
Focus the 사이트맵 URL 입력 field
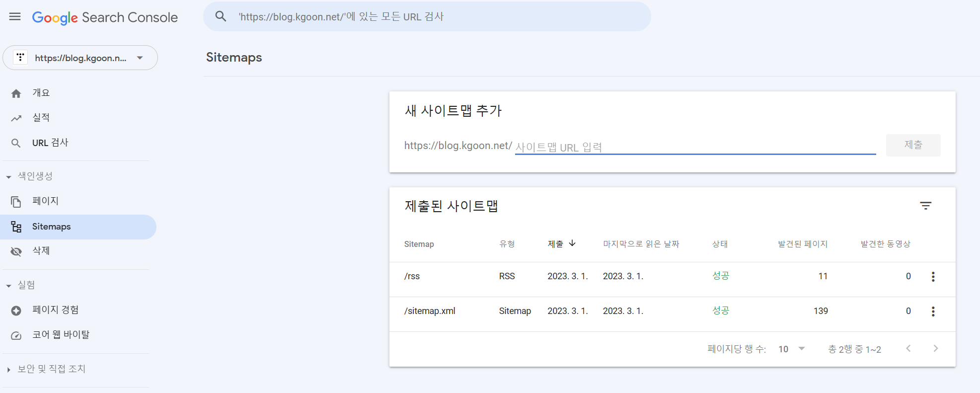(695, 147)
